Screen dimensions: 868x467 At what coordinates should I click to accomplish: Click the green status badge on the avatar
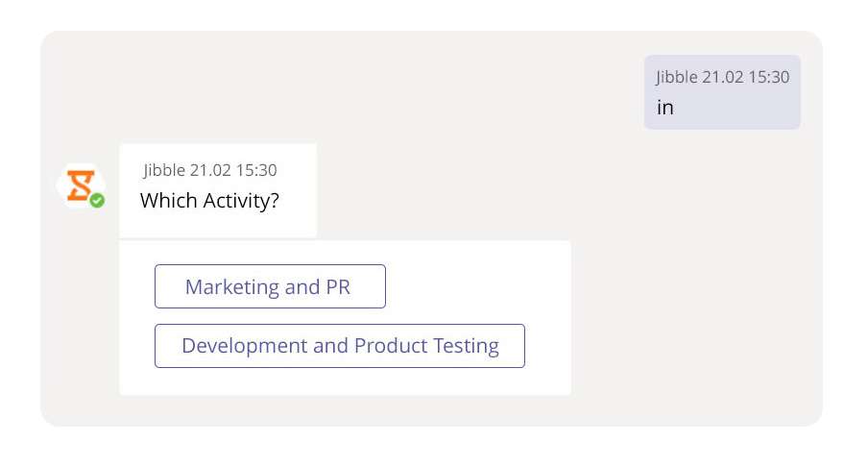97,201
